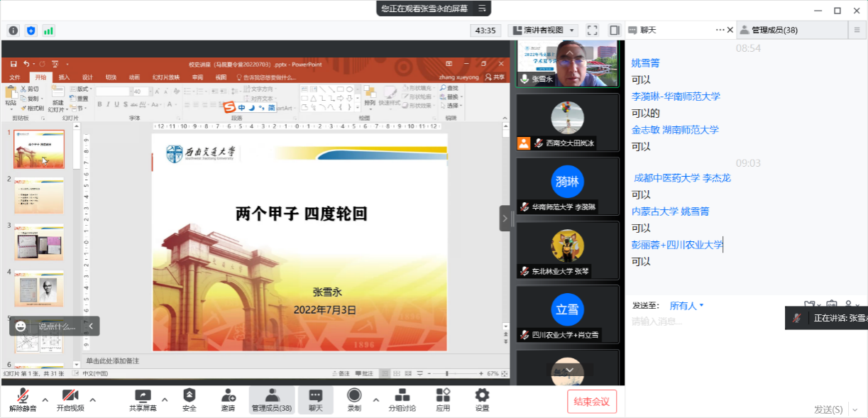This screenshot has height=418, width=868.
Task: Open the 插入 tab in PowerPoint ribbon
Action: pos(64,77)
